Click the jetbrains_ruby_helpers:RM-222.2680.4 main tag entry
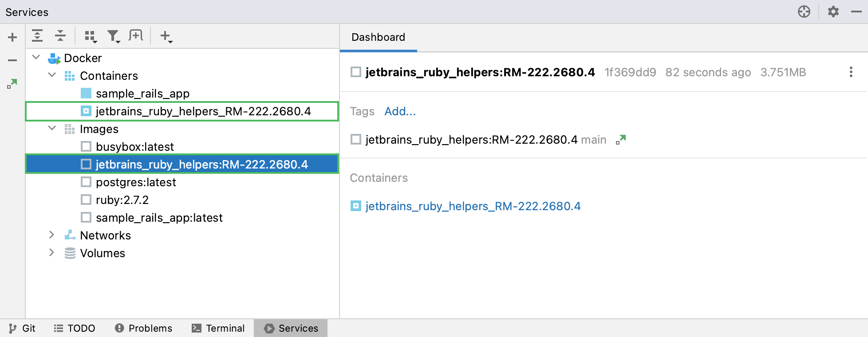The width and height of the screenshot is (868, 337). [485, 140]
